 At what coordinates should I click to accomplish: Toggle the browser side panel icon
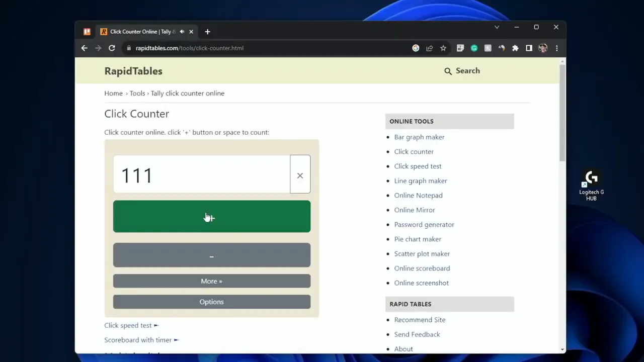click(x=529, y=48)
